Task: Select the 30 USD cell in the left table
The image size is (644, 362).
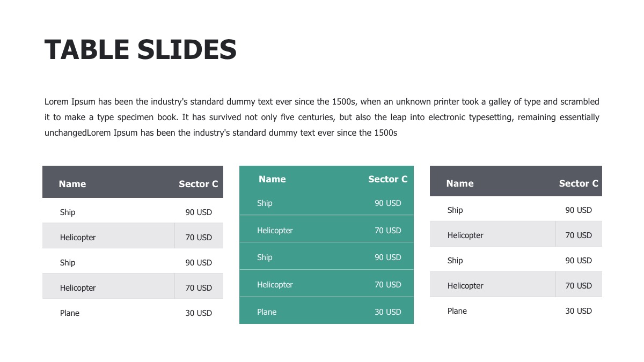Action: click(199, 313)
